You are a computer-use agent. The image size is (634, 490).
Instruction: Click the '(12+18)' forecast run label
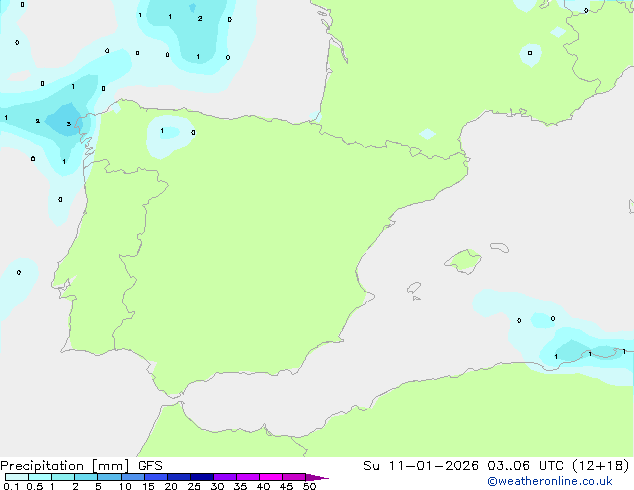click(600, 466)
